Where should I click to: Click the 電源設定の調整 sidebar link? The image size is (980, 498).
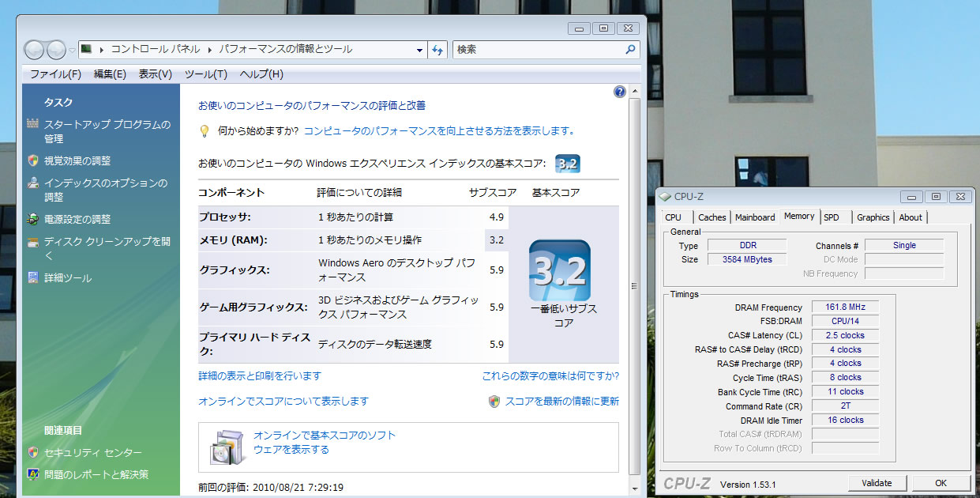pos(77,219)
